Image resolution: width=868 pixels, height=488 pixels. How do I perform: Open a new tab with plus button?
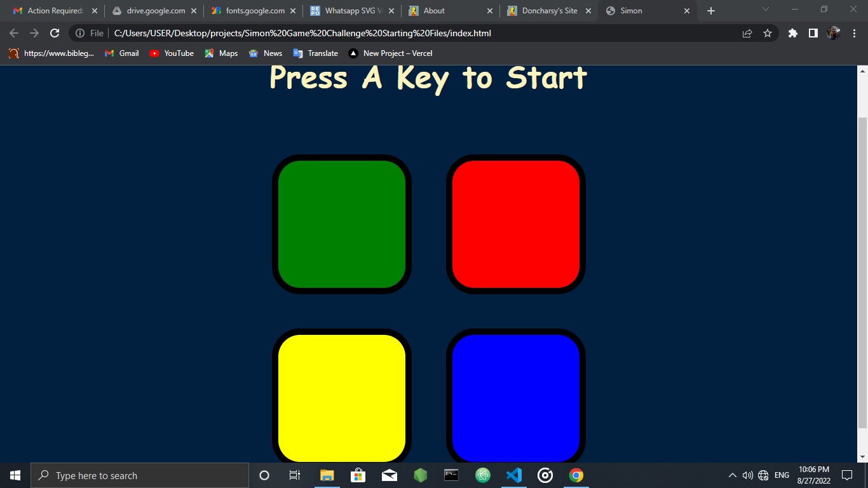coord(711,11)
